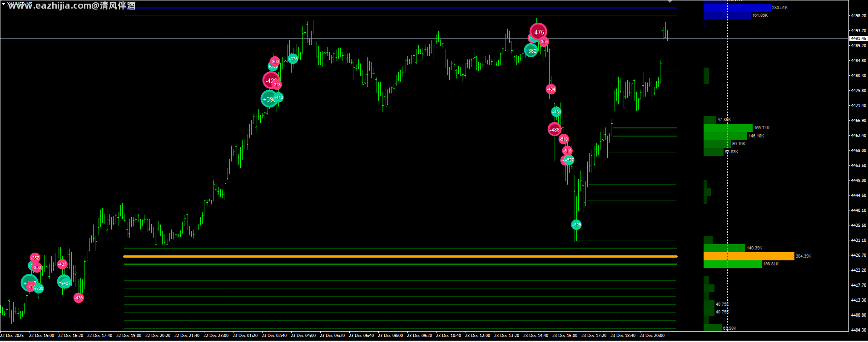This screenshot has width=868, height=342.
Task: Click the 4426.70 price scale label
Action: 858,255
